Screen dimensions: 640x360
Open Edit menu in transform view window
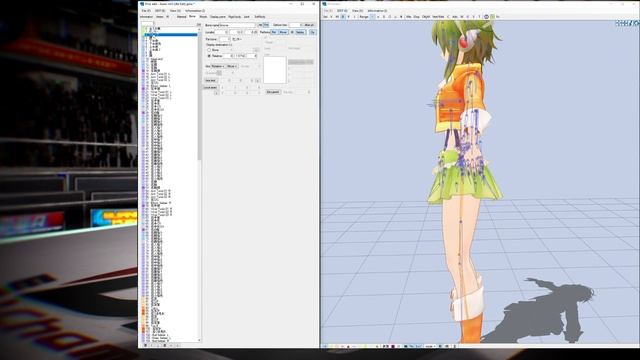342,11
